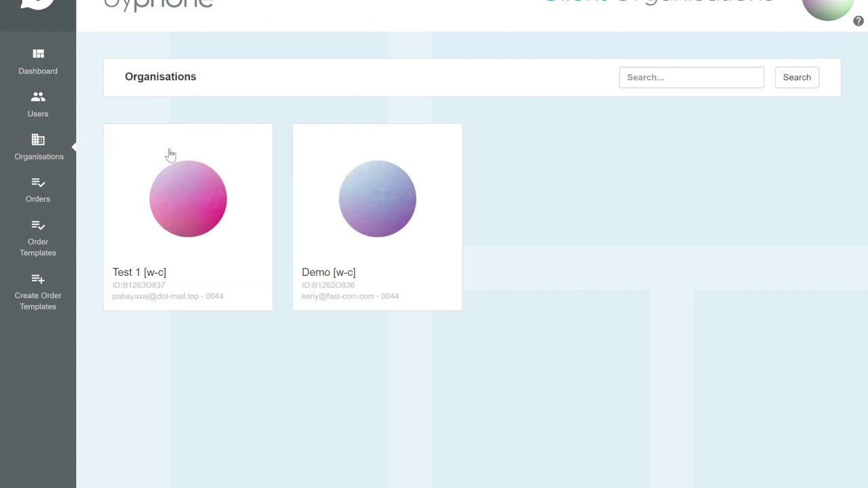
Task: Open the user avatar at top right
Action: (x=827, y=7)
